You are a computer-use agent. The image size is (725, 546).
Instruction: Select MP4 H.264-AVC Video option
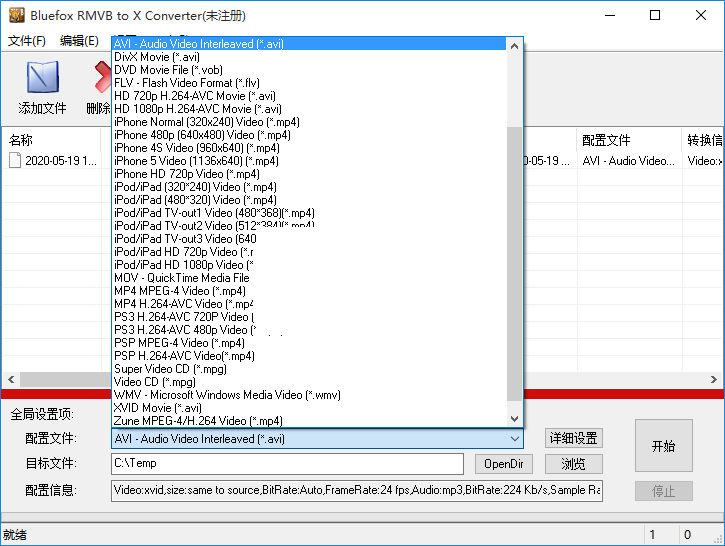pos(309,304)
